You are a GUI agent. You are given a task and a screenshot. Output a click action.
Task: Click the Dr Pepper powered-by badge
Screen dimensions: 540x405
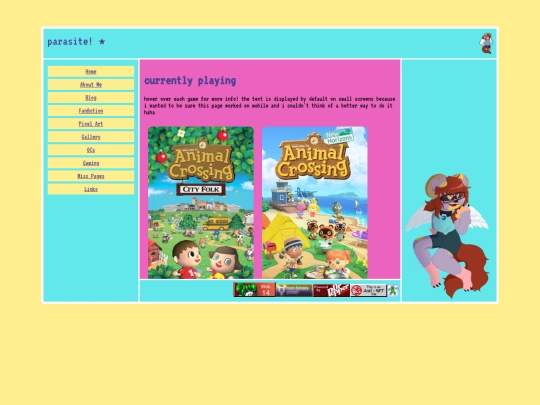331,290
